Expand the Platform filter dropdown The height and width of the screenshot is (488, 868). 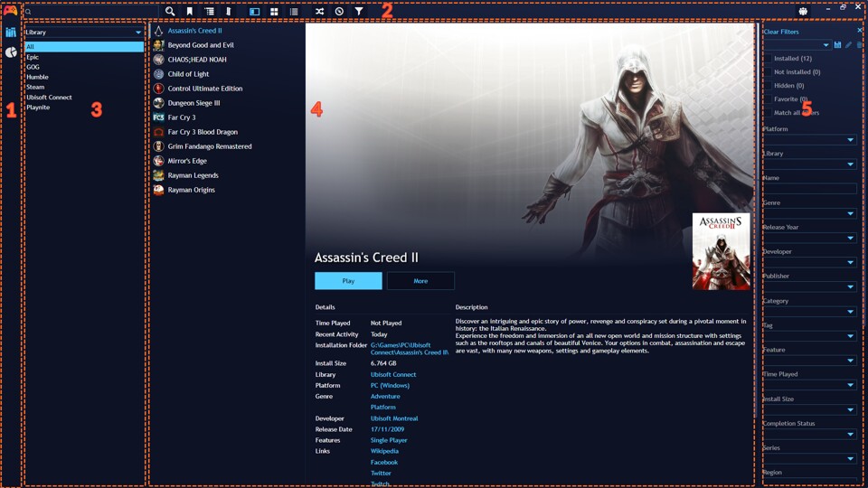[x=810, y=139]
